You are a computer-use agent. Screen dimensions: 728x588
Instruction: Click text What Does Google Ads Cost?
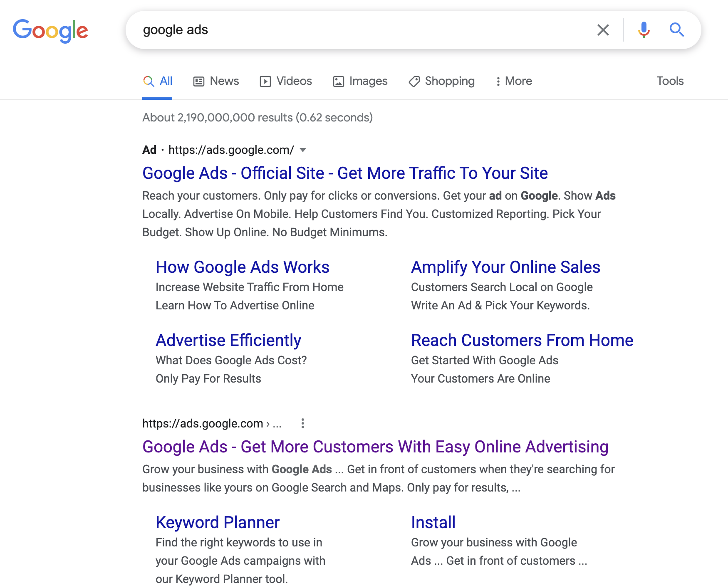(231, 361)
